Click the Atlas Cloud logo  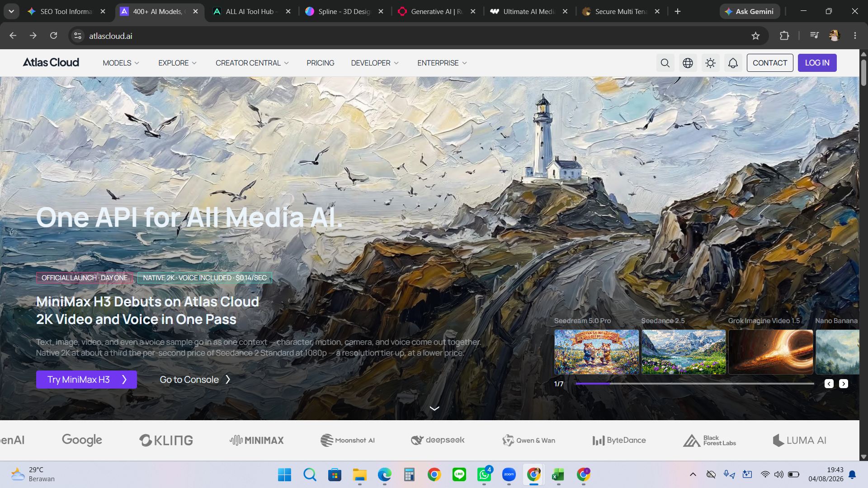[51, 62]
